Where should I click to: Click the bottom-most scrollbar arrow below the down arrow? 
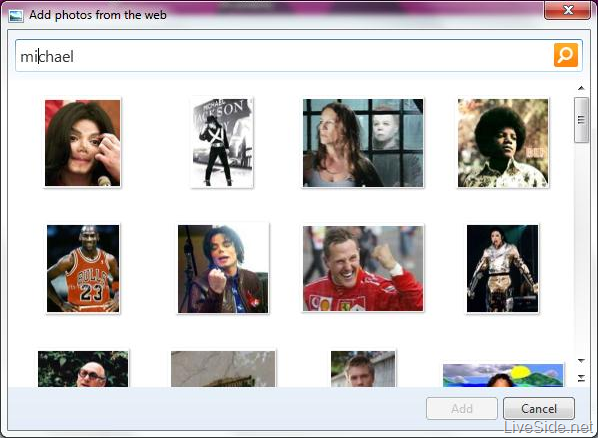point(581,378)
